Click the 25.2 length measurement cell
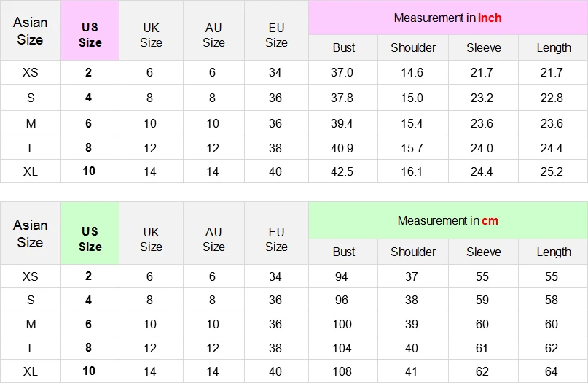The image size is (588, 383). [x=552, y=172]
